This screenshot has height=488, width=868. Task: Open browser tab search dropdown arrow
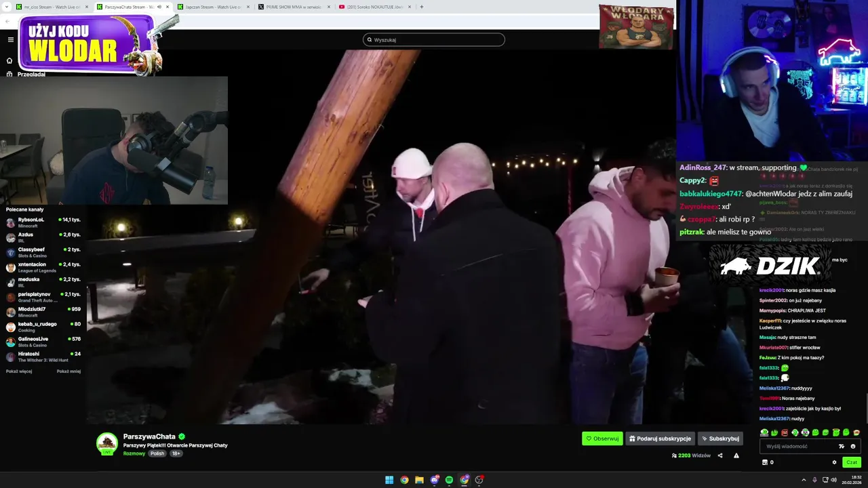coord(6,7)
